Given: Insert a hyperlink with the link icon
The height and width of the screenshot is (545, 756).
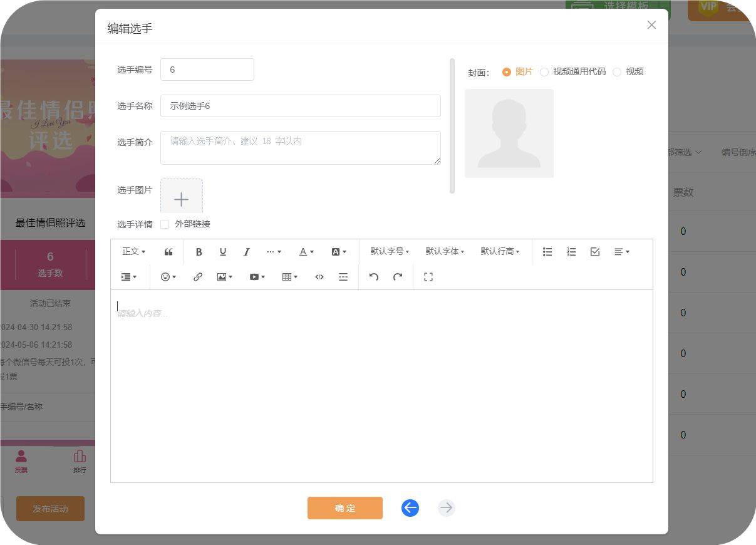Looking at the screenshot, I should [x=198, y=277].
